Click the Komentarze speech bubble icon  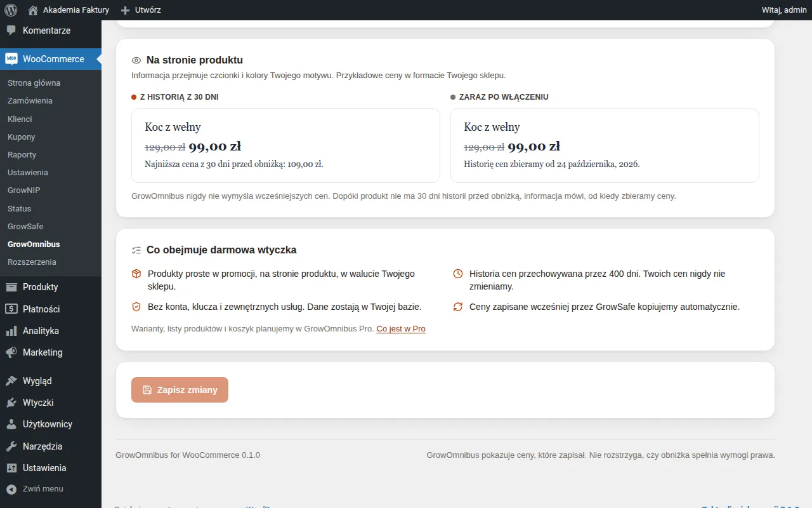coord(11,30)
